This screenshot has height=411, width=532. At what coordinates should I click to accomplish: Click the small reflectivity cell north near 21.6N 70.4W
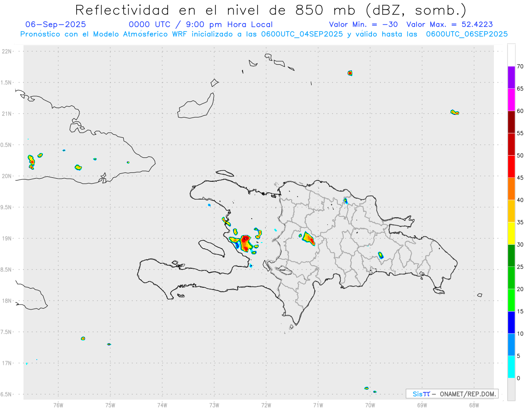coord(350,73)
